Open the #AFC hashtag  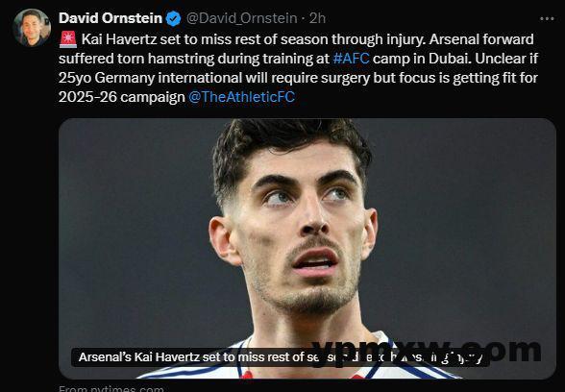point(351,59)
